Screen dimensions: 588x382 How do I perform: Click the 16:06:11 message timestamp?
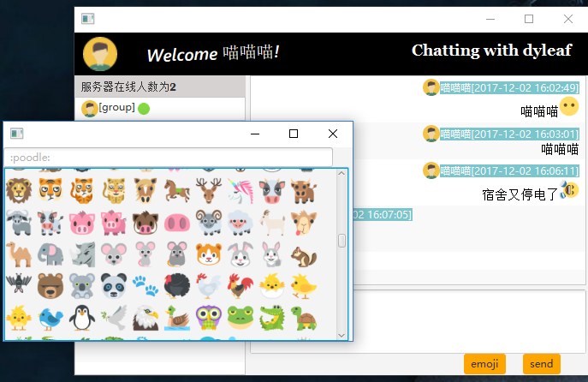click(509, 171)
